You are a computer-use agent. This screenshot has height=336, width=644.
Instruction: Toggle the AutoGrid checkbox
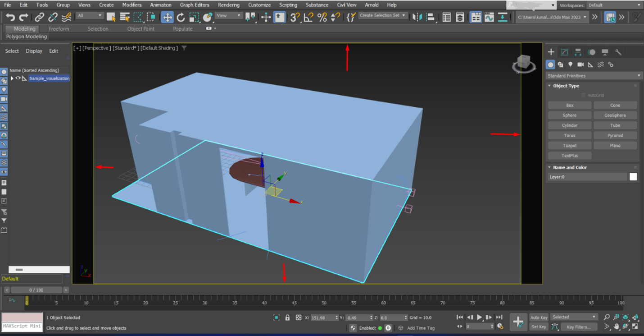(x=583, y=95)
